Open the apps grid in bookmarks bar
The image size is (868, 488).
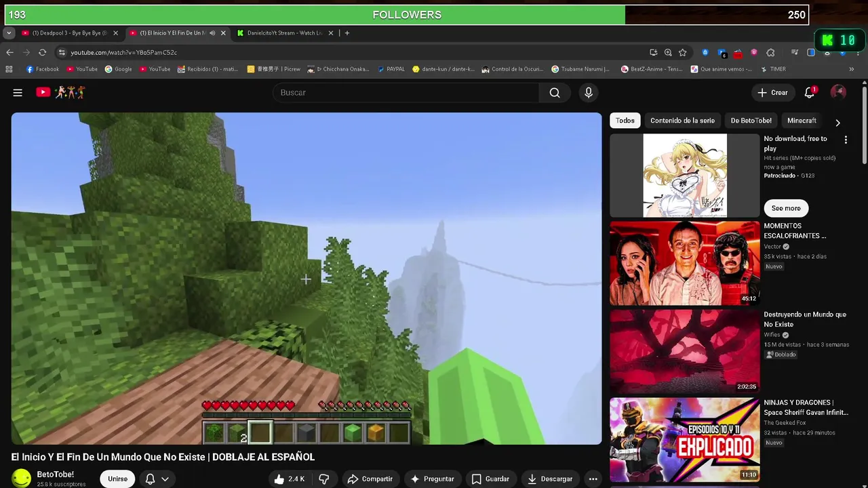9,69
